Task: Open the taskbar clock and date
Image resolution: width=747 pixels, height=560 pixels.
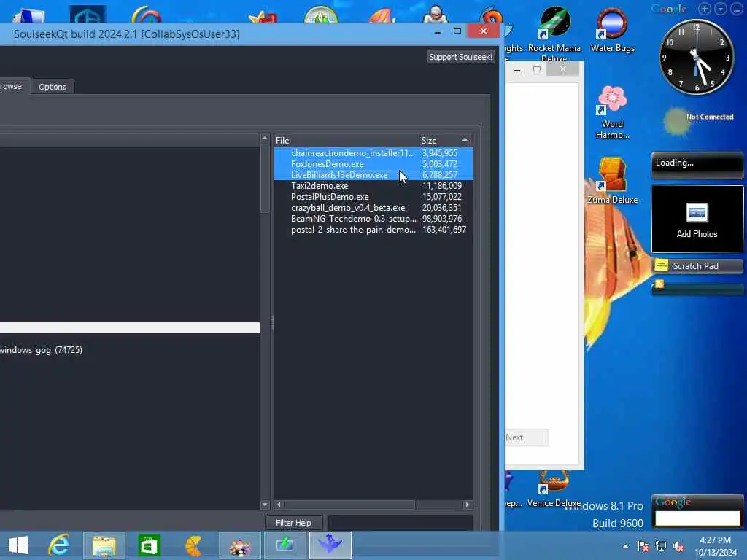Action: (x=715, y=546)
